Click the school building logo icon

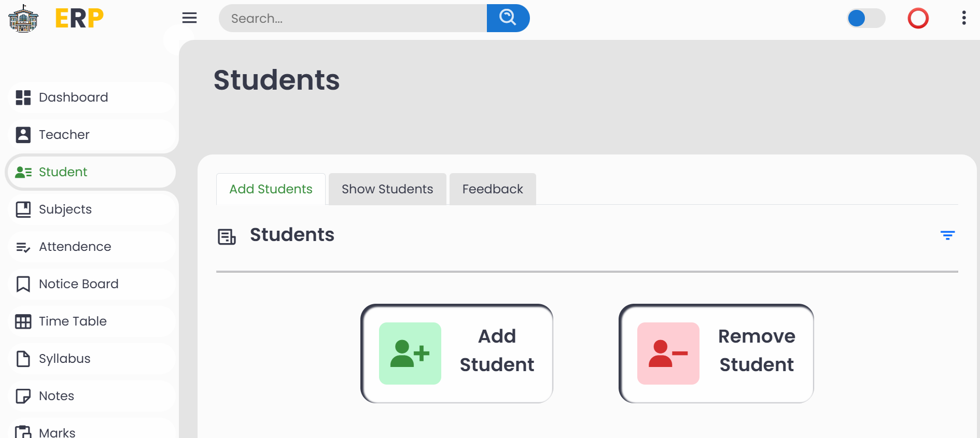[23, 19]
